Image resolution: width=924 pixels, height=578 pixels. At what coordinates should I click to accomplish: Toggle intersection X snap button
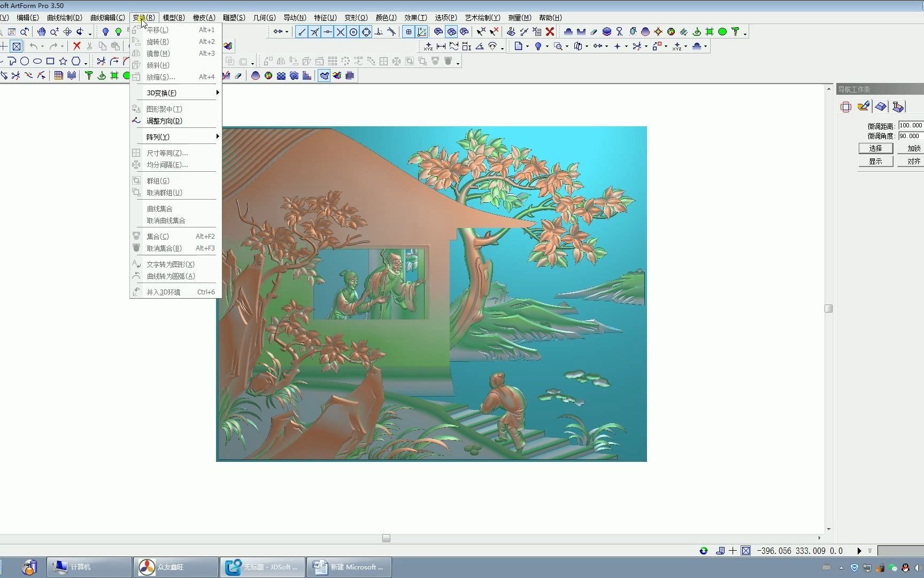(340, 32)
